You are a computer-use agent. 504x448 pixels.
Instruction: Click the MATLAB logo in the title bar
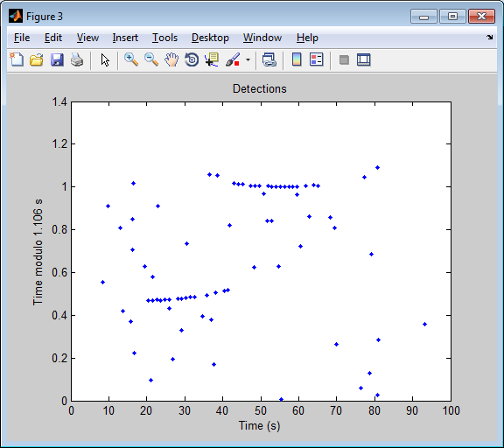pyautogui.click(x=16, y=16)
